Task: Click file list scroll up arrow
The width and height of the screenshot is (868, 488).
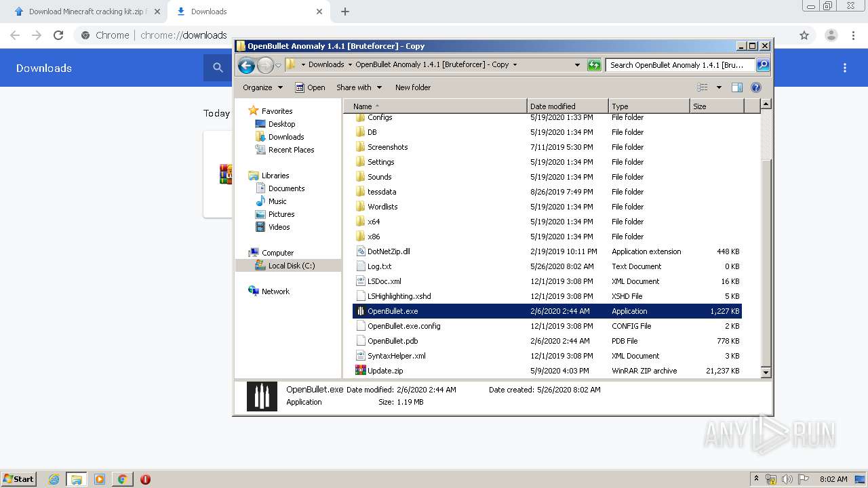Action: [766, 104]
